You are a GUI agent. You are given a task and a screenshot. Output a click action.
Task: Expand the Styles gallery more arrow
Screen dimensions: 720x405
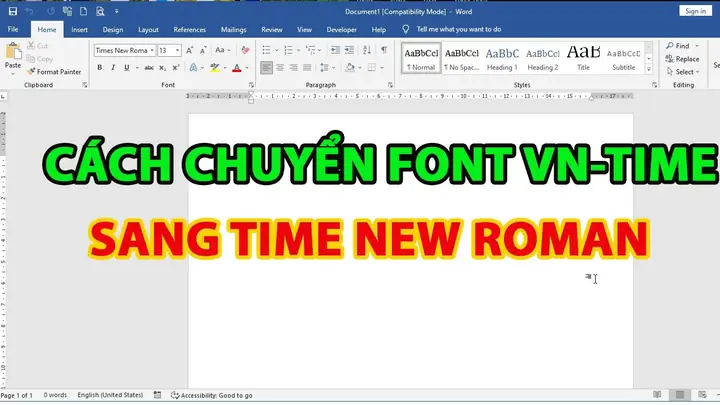pyautogui.click(x=649, y=70)
